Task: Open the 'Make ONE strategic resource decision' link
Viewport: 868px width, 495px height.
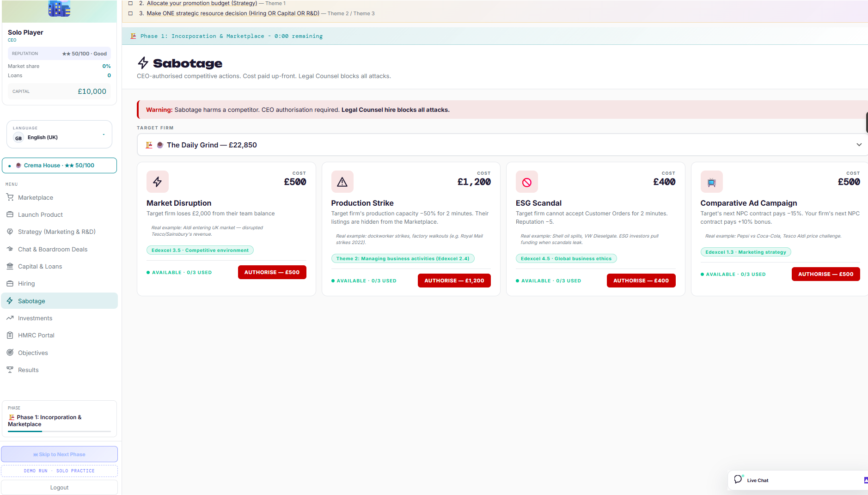Action: point(233,13)
